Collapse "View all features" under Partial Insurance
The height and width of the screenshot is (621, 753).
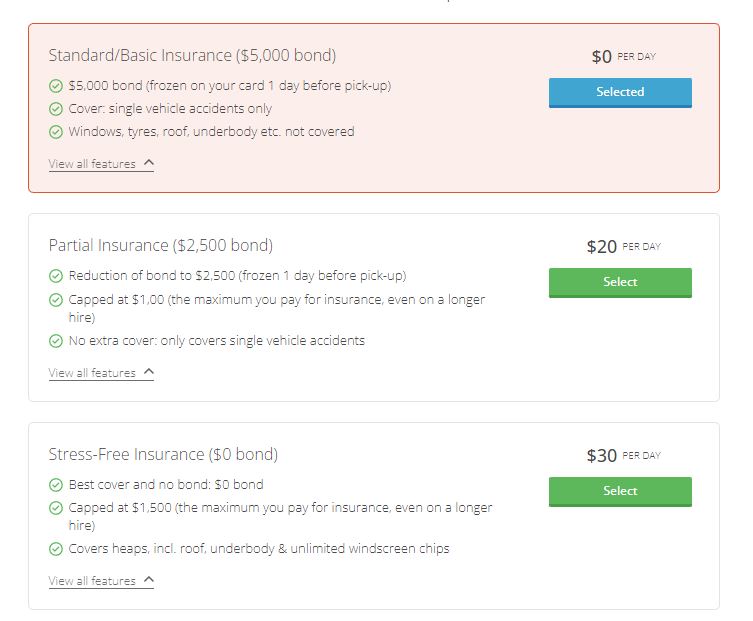(x=101, y=373)
